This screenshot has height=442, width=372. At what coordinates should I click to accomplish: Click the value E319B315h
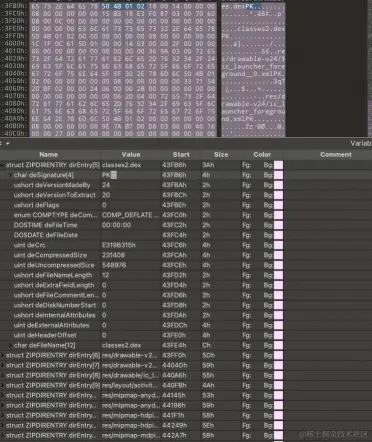(119, 245)
